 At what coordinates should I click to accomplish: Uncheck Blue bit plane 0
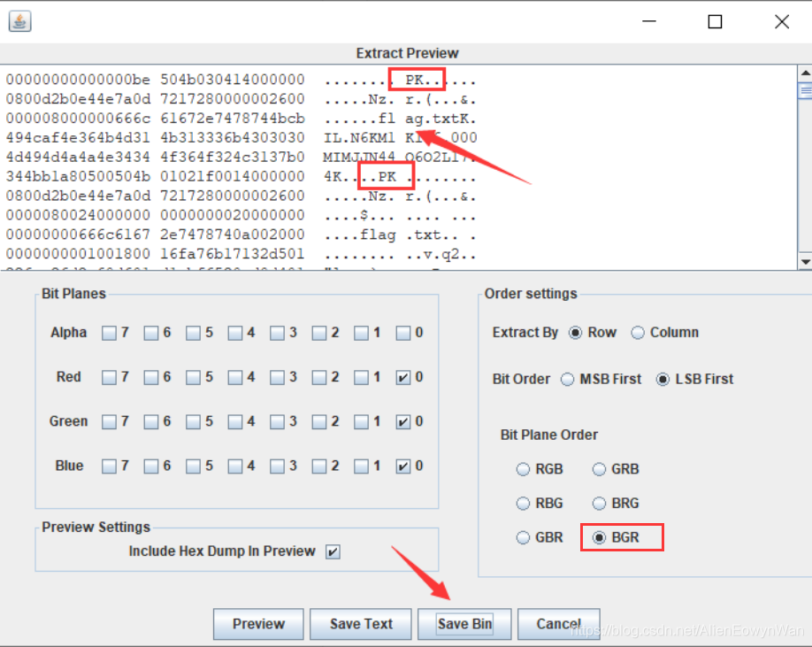tap(402, 466)
